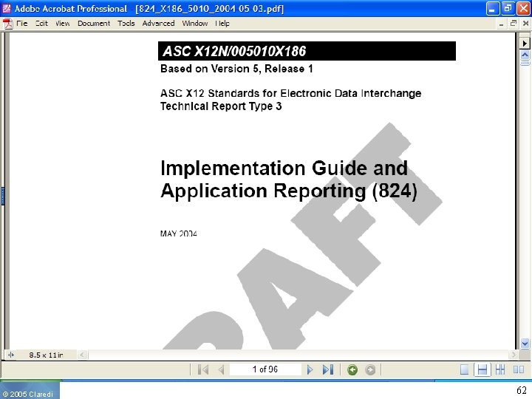Screen dimensions: 532x399
Task: Click the Adobe PDF icon in the menu bar
Action: pos(8,24)
